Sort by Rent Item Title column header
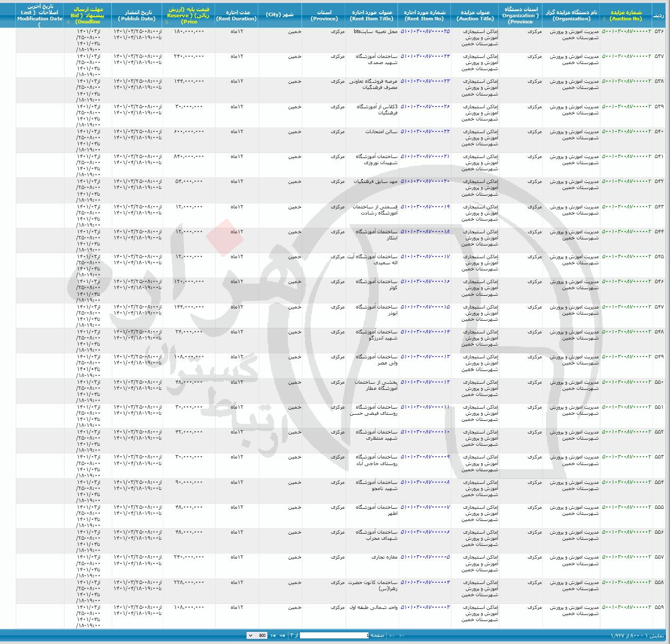The width and height of the screenshot is (670, 644). (371, 15)
